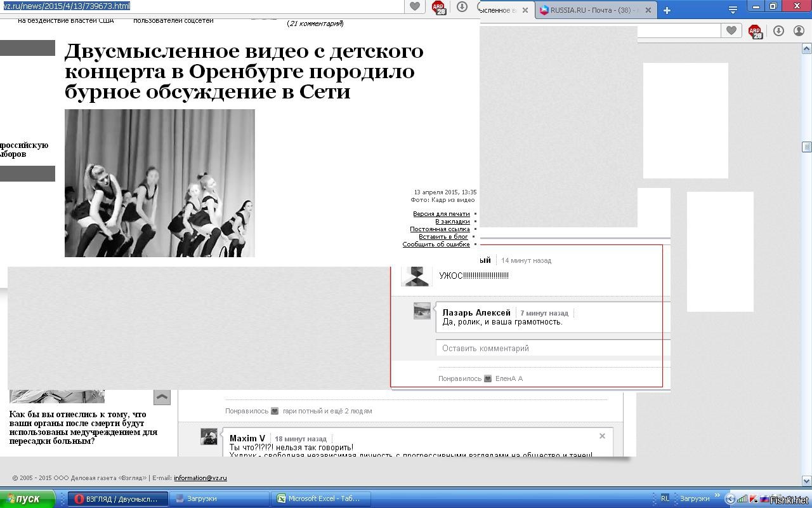The image size is (812, 508).
Task: Close the Двусмысленное article tab
Action: (525, 10)
